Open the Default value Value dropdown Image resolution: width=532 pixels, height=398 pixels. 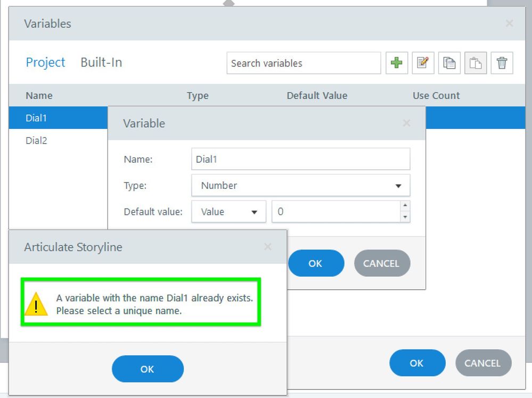(x=228, y=212)
